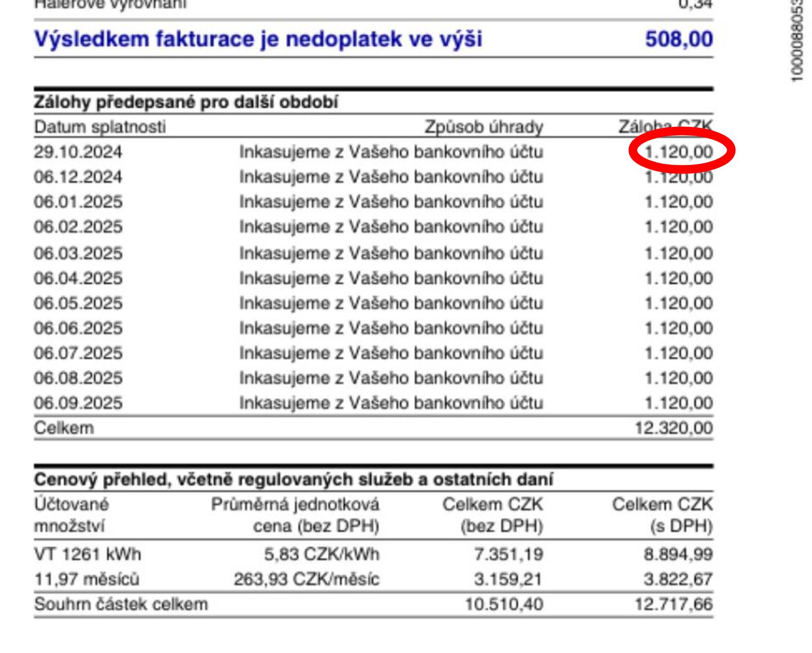Click the monthly price 263,93 CZK/měsíc
Screen dimensions: 812x653
click(x=307, y=579)
